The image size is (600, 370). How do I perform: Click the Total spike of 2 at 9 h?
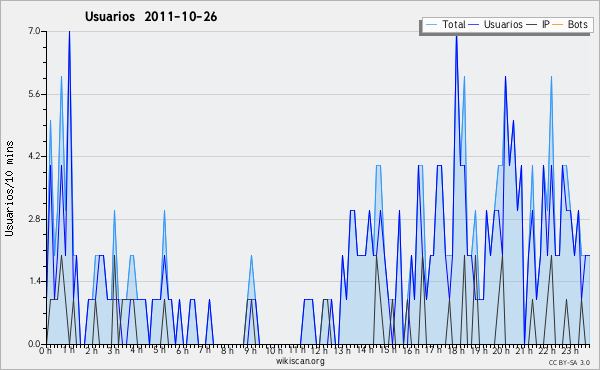[x=251, y=256]
